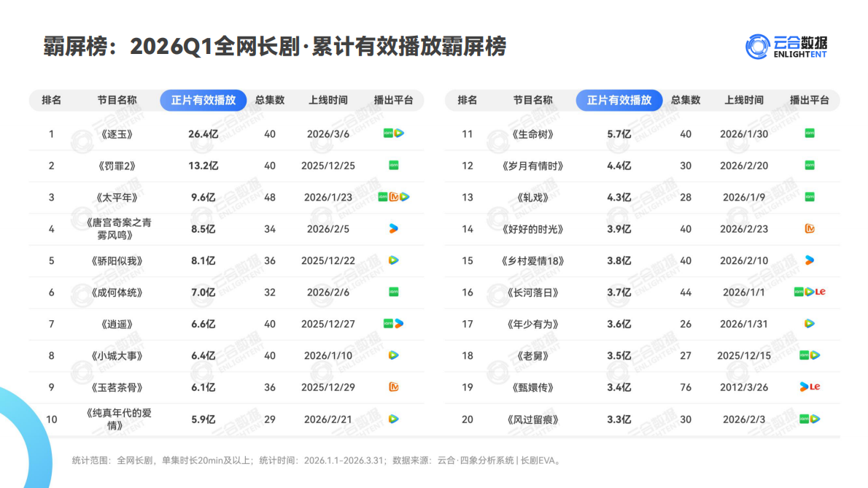Click the Mango TV icon for 《好好的时光》
The height and width of the screenshot is (488, 868).
[x=810, y=228]
